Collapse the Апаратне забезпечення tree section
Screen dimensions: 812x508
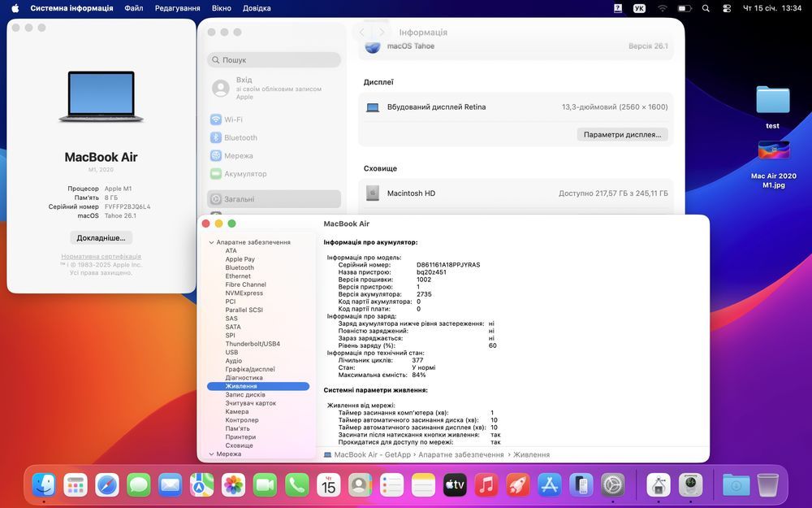211,242
